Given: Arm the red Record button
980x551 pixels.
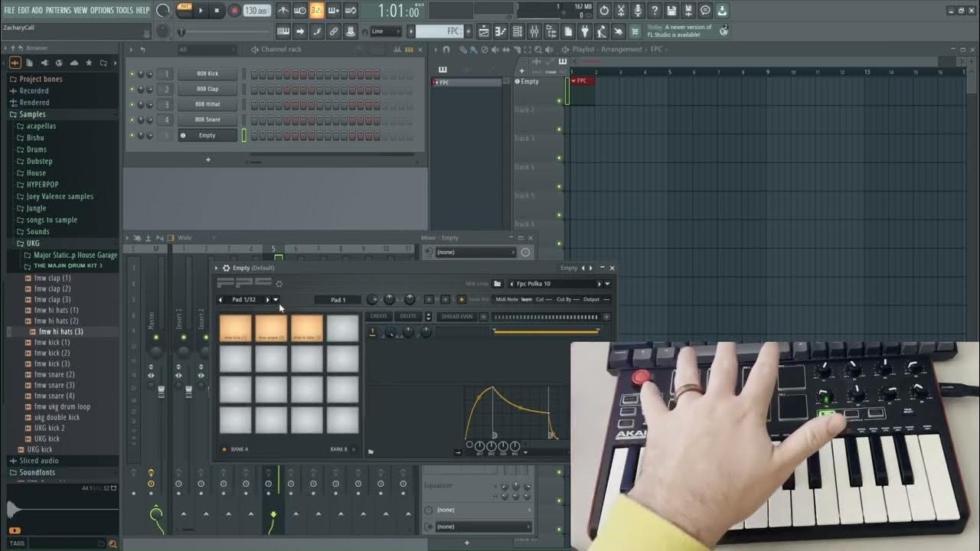Looking at the screenshot, I should click(234, 11).
